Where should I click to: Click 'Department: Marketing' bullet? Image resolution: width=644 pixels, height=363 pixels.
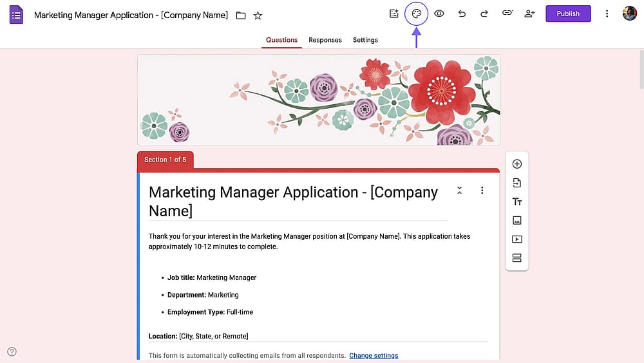tap(203, 295)
